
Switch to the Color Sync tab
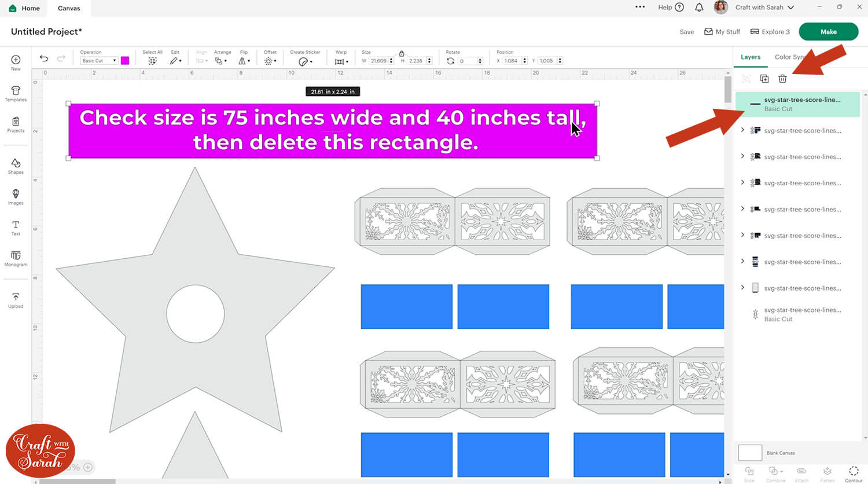[x=789, y=57]
